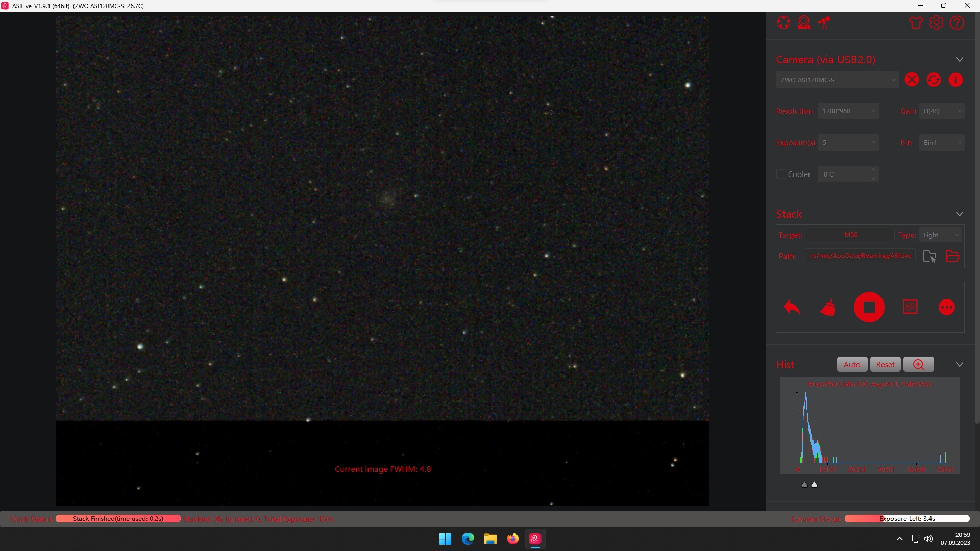Image resolution: width=980 pixels, height=551 pixels.
Task: Increase cooler temperature with up arrow
Action: coord(874,170)
